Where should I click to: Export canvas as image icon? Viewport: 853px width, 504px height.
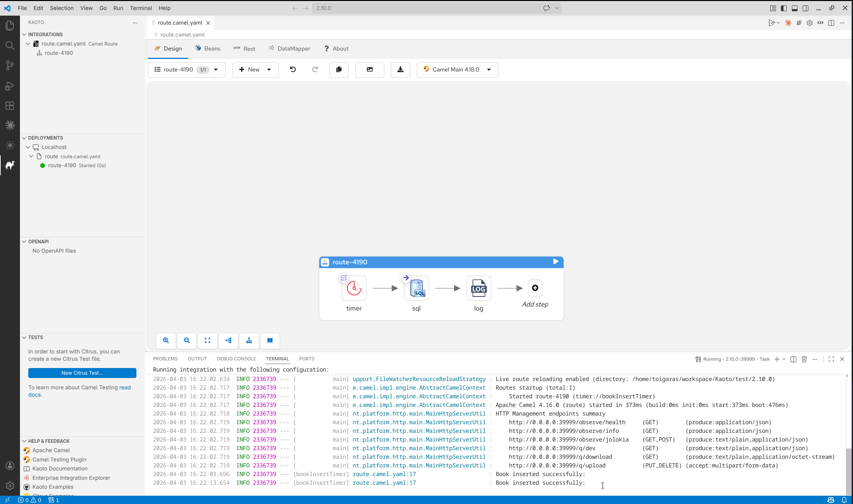click(x=369, y=69)
